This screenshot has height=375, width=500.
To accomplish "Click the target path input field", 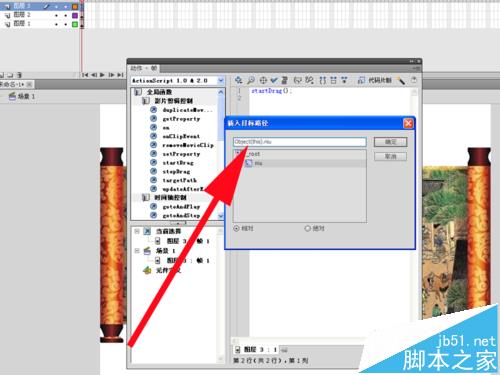I will click(300, 142).
